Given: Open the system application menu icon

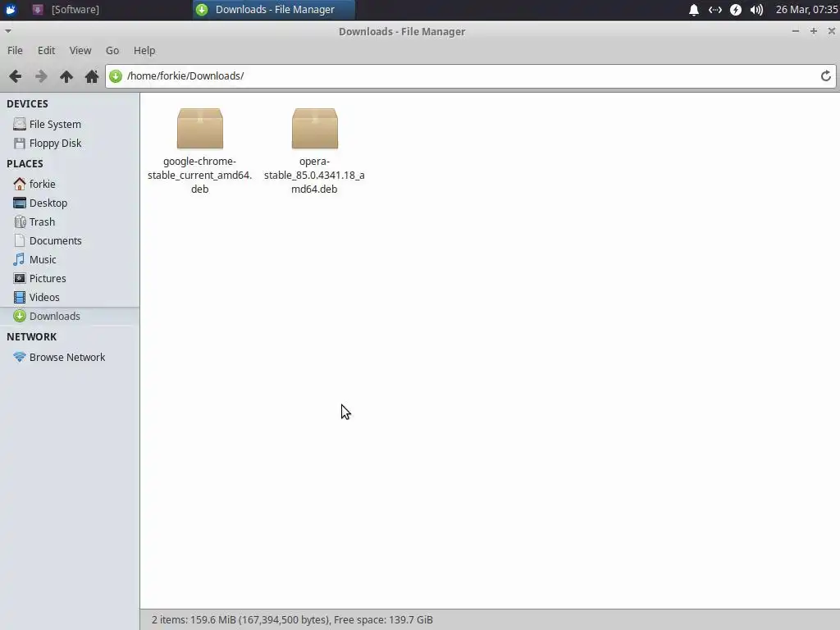Looking at the screenshot, I should tap(11, 10).
